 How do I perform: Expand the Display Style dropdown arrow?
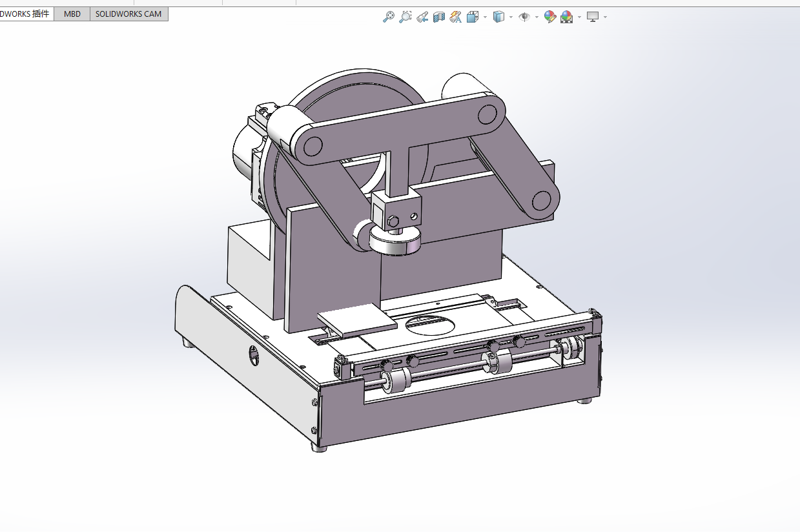coord(511,17)
